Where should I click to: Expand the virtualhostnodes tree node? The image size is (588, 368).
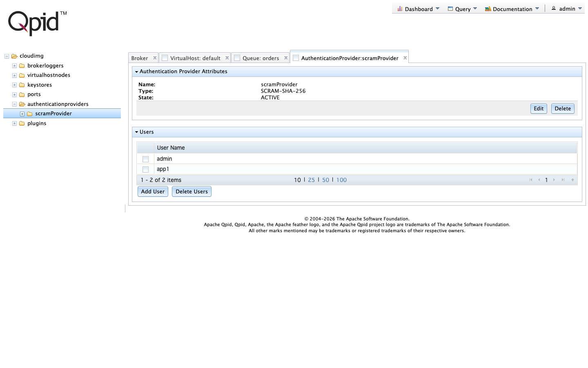pyautogui.click(x=14, y=75)
